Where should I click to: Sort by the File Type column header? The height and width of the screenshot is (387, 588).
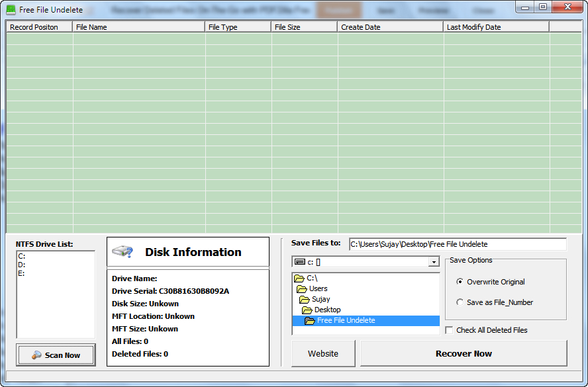238,27
